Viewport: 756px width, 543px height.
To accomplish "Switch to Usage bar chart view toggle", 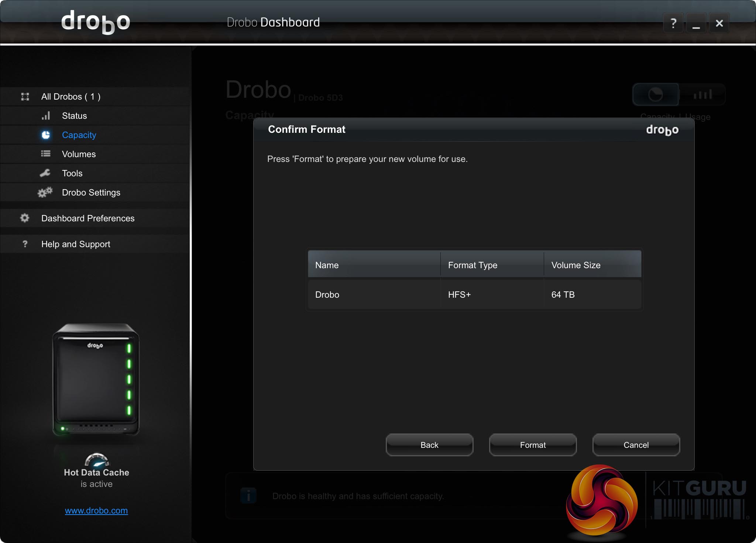I will (702, 95).
